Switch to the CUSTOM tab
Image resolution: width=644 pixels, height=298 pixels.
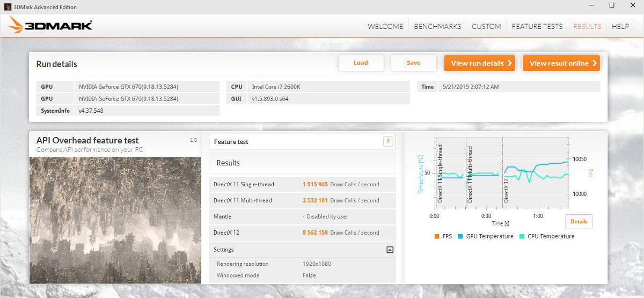click(486, 26)
